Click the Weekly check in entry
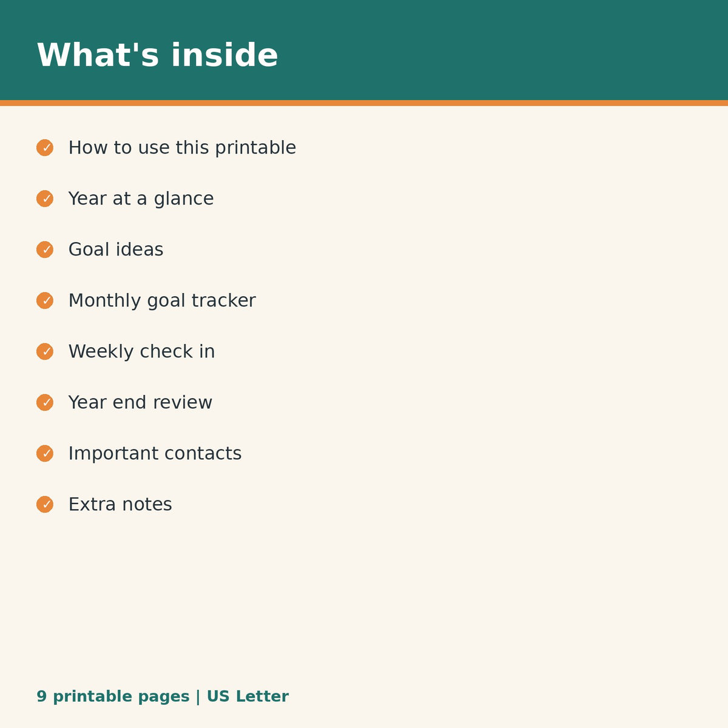This screenshot has height=728, width=728. tap(141, 352)
